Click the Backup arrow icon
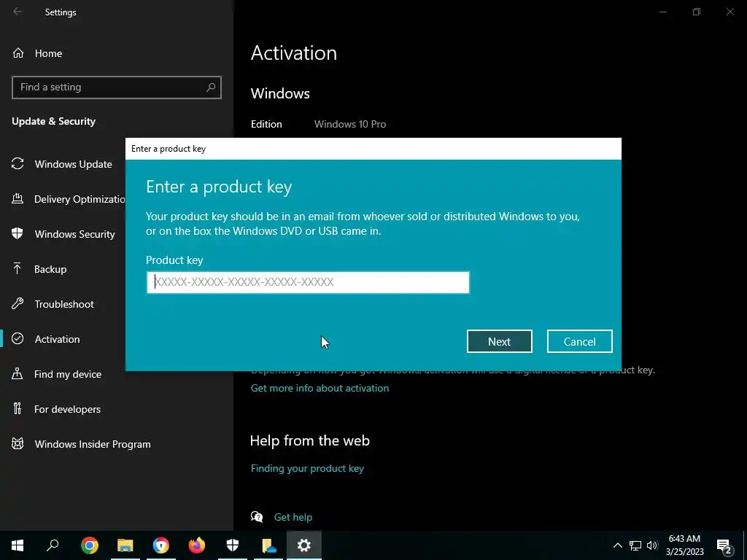This screenshot has height=560, width=747. pyautogui.click(x=18, y=268)
